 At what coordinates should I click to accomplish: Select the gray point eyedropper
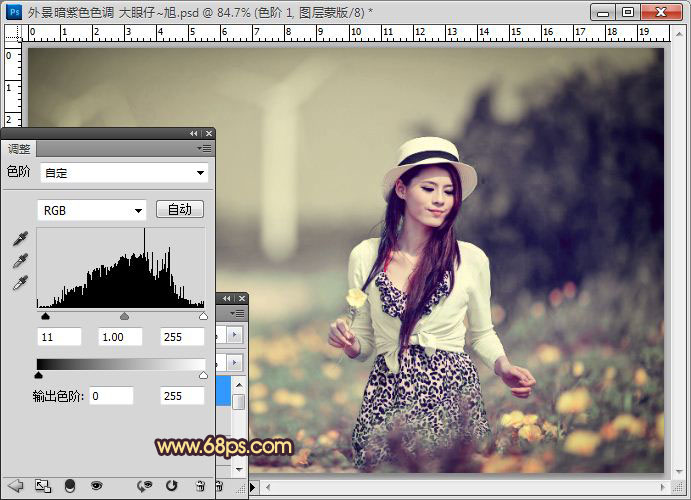(x=19, y=261)
